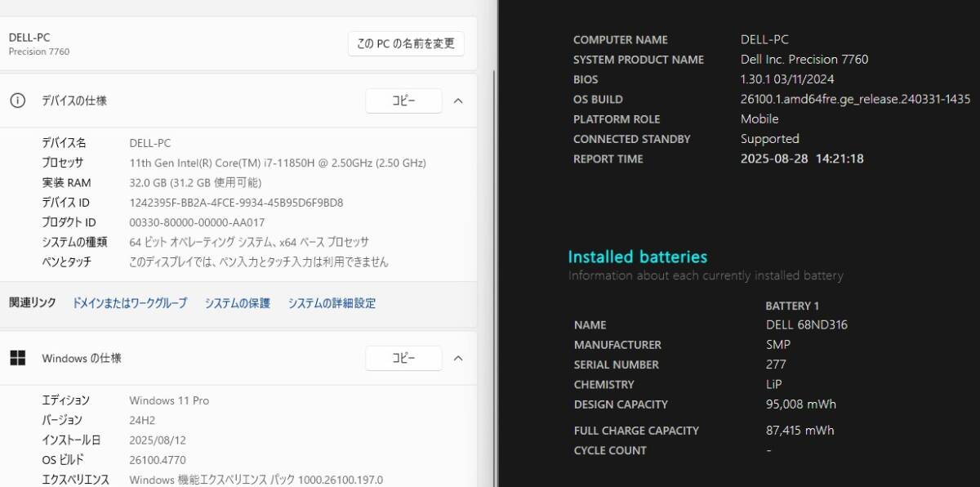Click the FULL CHARGE CAPACITY label
Image resolution: width=980 pixels, height=487 pixels.
[x=636, y=430]
